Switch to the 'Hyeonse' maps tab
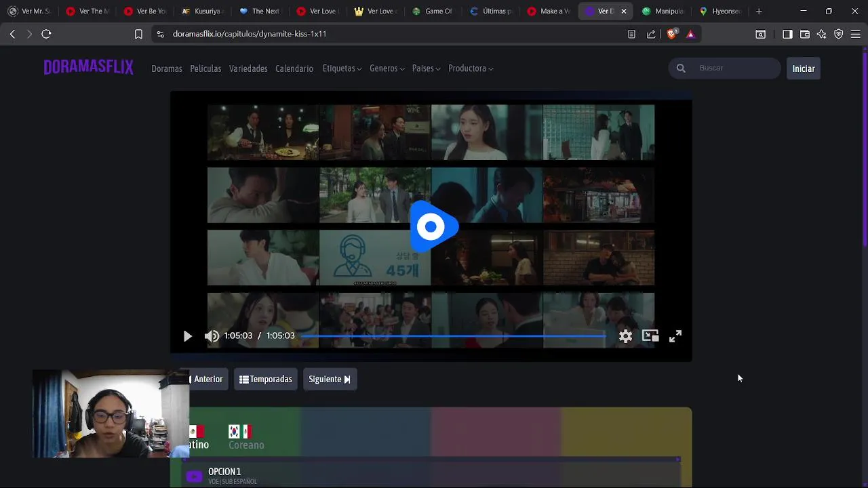This screenshot has height=488, width=868. point(720,11)
